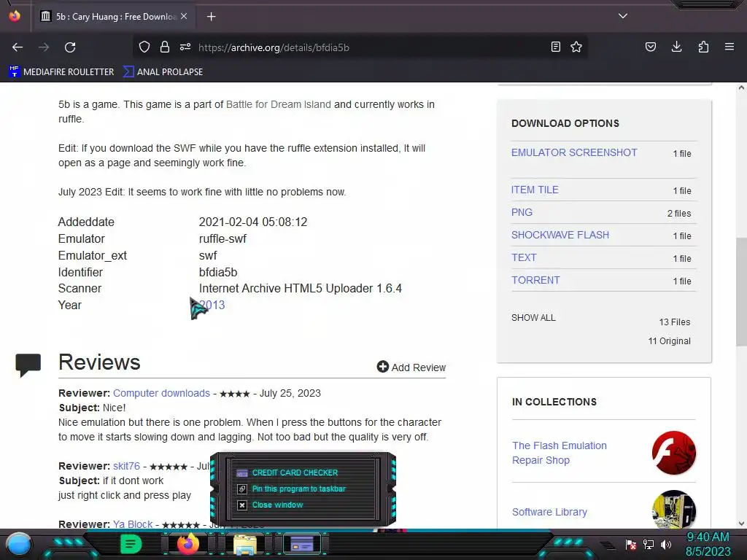Open the volume speaker tray icon
The image size is (747, 560).
coord(666,544)
